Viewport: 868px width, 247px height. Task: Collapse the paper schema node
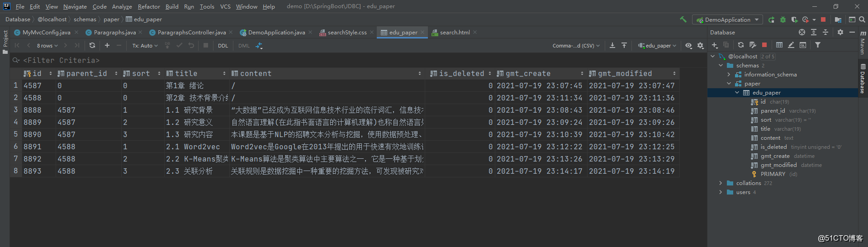click(x=729, y=83)
